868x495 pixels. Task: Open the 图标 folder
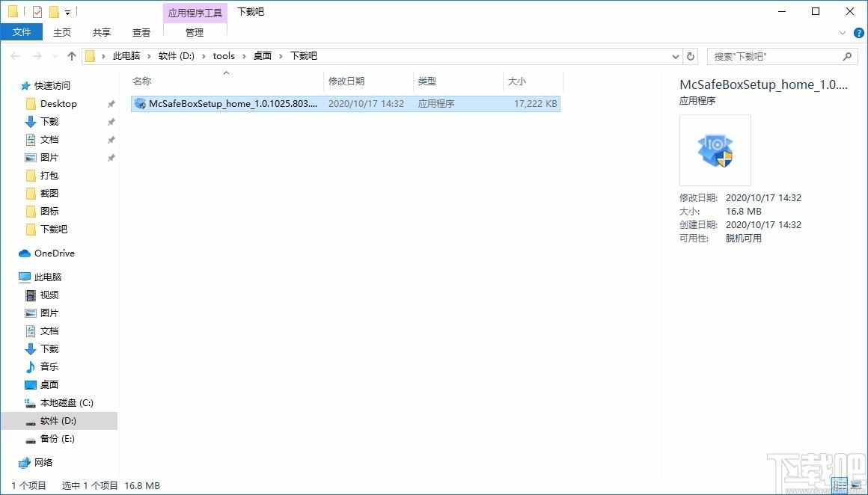coord(49,212)
